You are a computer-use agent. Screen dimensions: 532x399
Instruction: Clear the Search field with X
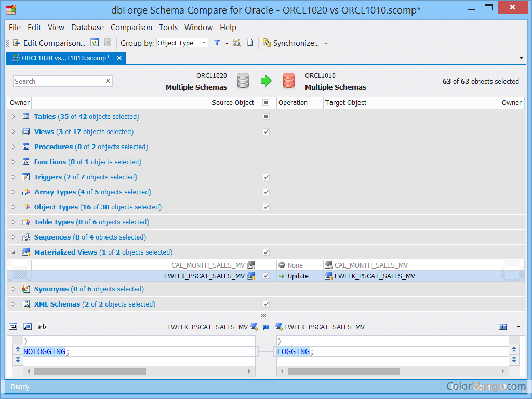tap(108, 81)
